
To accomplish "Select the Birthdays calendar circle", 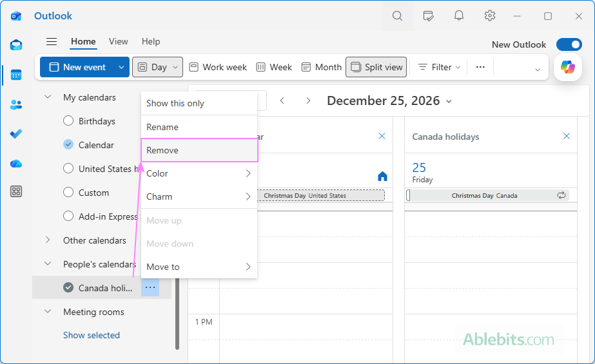I will click(68, 121).
